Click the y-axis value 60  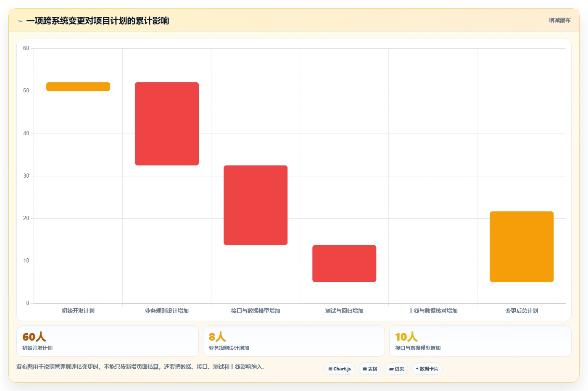point(26,48)
